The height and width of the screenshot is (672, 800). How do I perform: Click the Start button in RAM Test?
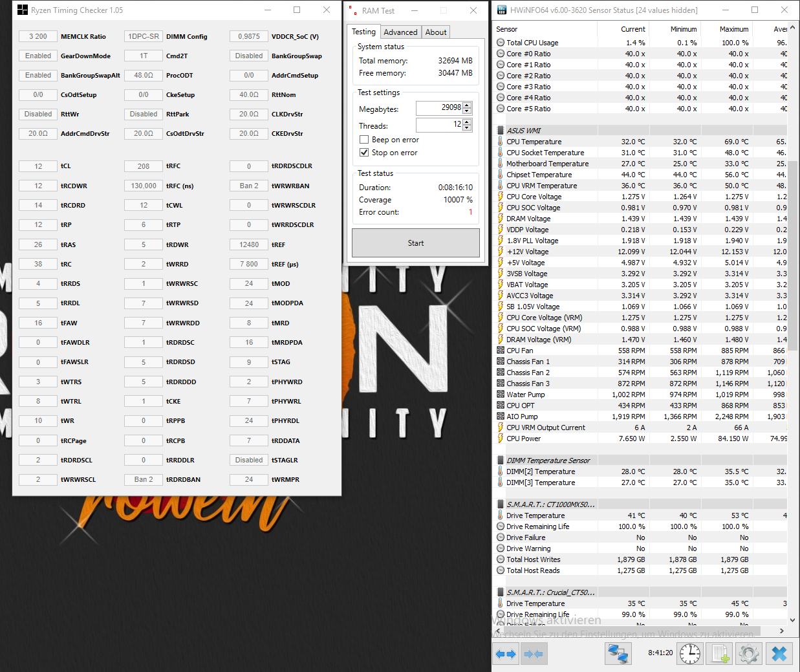click(416, 243)
